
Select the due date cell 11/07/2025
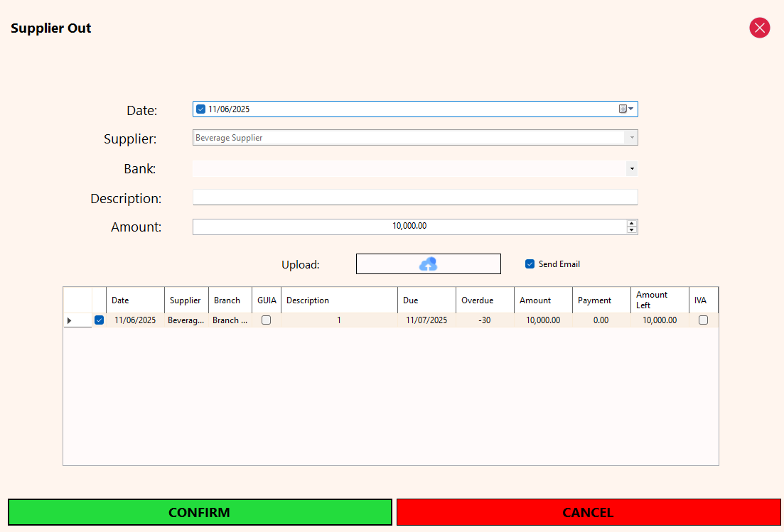[426, 320]
